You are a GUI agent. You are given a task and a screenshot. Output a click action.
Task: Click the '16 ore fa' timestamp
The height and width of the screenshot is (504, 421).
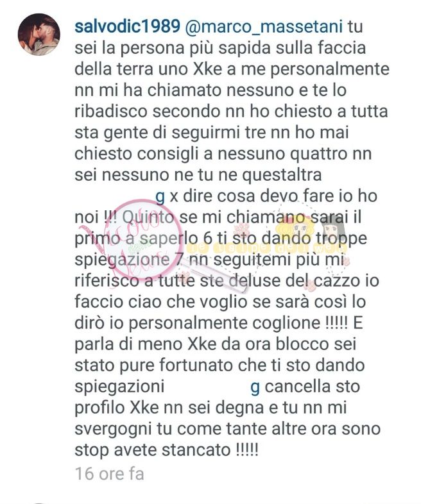point(109,474)
